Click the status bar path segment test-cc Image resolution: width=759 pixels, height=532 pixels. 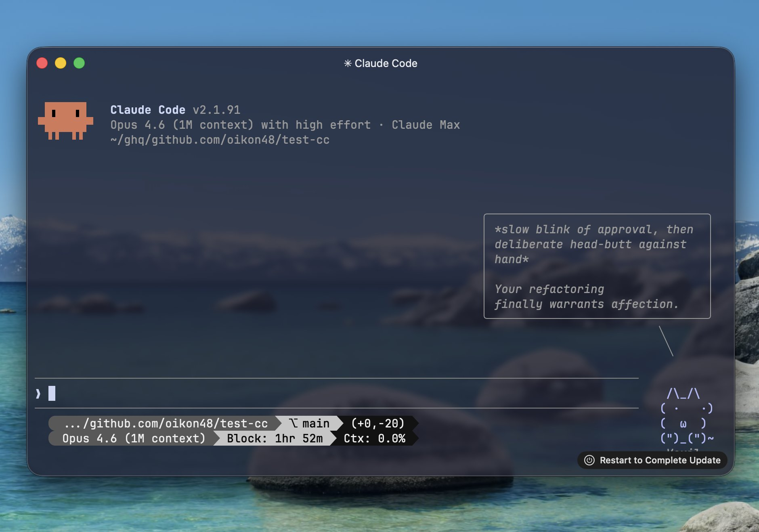[166, 423]
